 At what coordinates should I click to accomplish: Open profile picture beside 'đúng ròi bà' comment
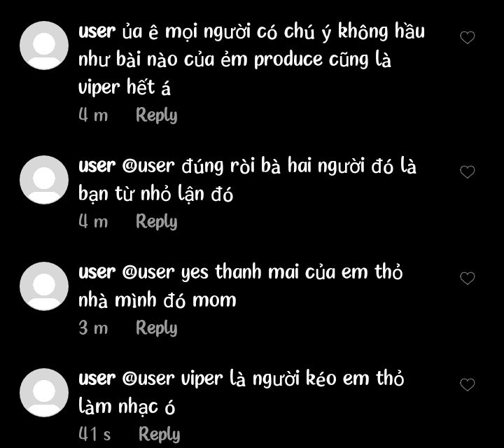(x=44, y=180)
